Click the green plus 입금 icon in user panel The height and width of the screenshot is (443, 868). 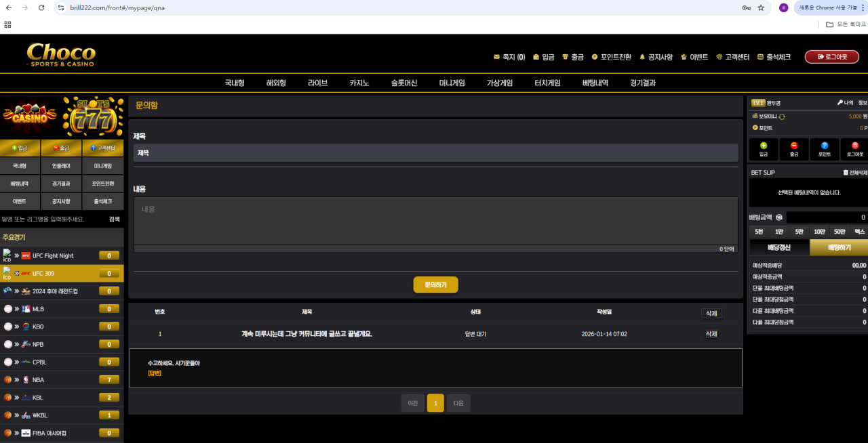[764, 146]
